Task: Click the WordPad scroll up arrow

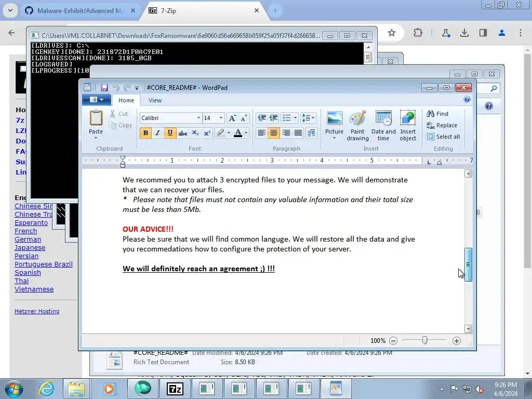Action: tap(468, 174)
